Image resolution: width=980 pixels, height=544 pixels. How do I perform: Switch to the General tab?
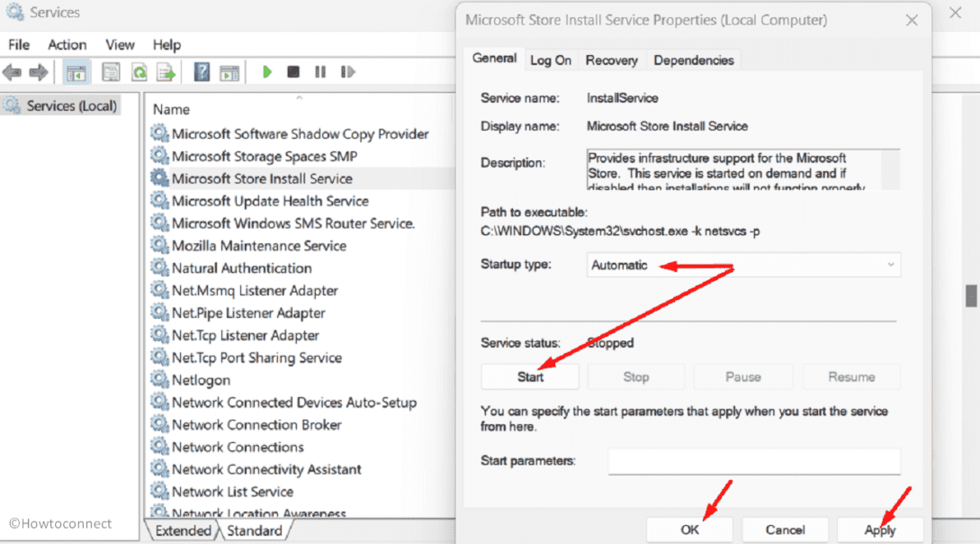pos(494,59)
